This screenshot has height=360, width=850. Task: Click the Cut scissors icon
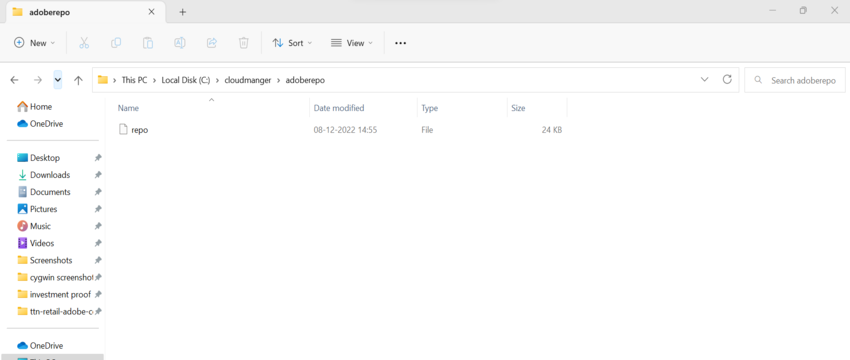(x=84, y=43)
